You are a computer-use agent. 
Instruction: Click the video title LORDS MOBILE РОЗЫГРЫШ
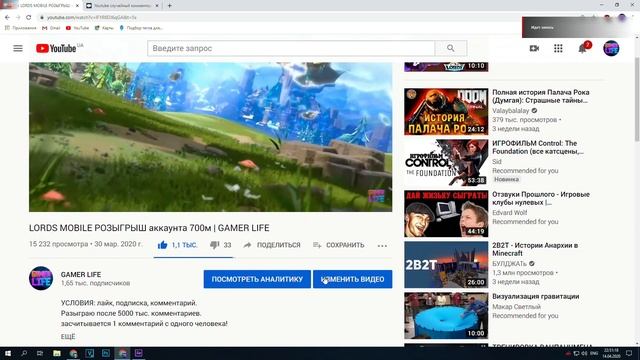point(149,228)
